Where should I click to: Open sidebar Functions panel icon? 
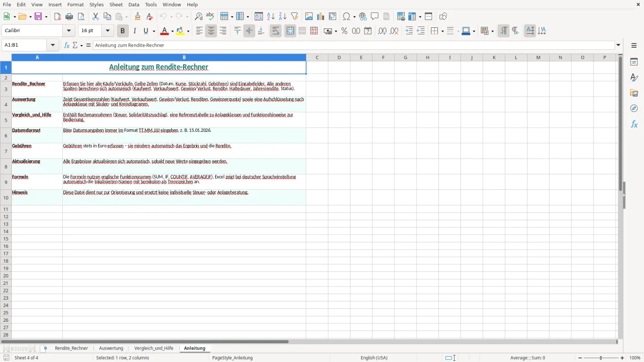[634, 124]
